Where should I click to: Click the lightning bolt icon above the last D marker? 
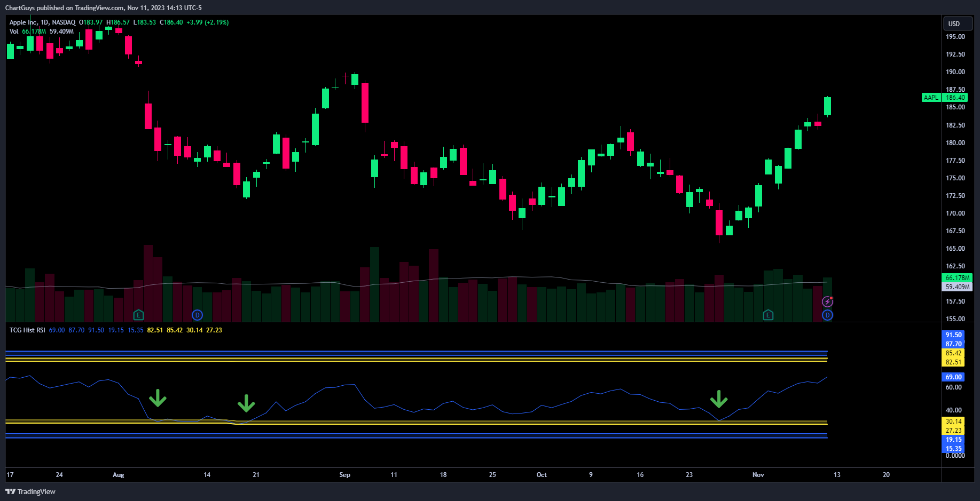pyautogui.click(x=827, y=302)
